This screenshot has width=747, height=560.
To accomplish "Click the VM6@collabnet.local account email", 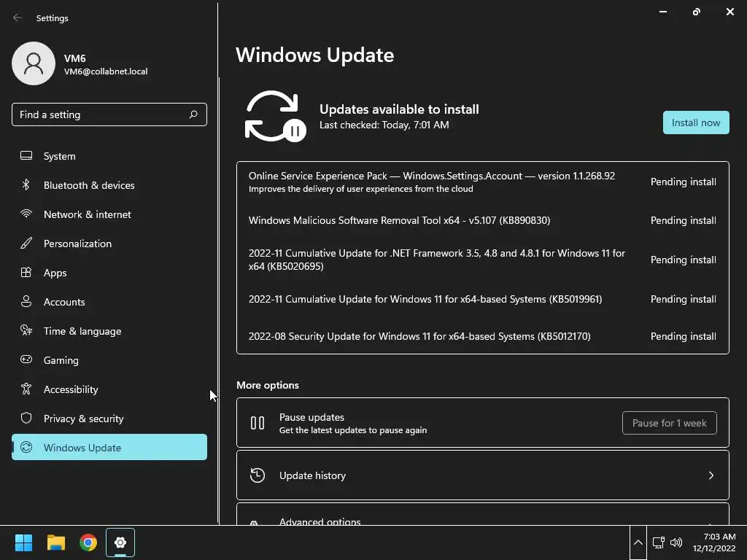I will coord(106,71).
